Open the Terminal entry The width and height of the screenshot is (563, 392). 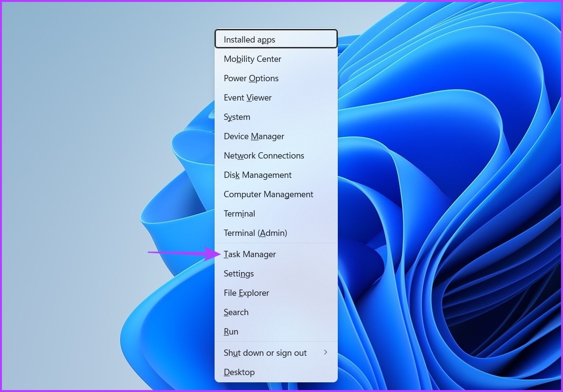click(x=276, y=214)
